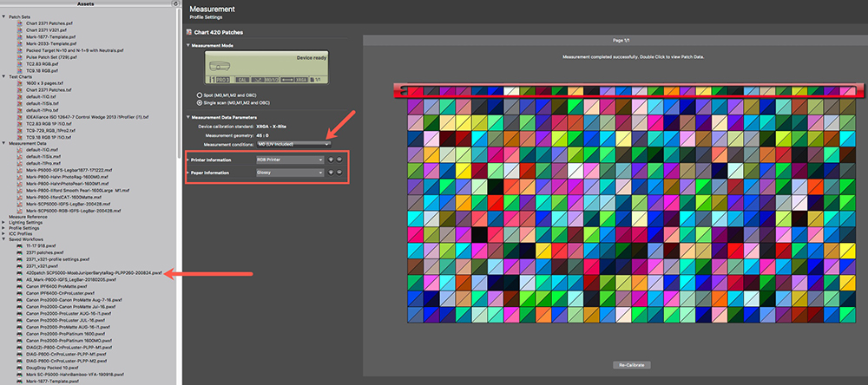Select the 420patch SCP5000 MoabJuniperBarytaRag workflow
The height and width of the screenshot is (385, 868).
point(93,272)
